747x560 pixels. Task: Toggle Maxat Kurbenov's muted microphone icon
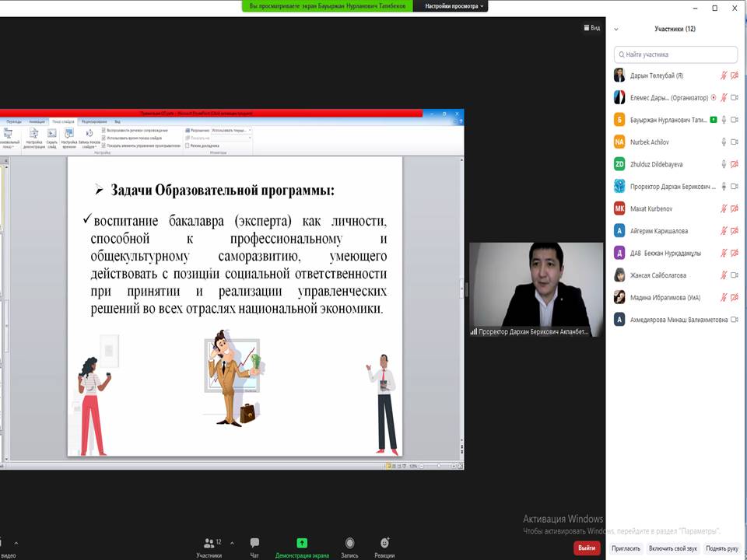724,208
